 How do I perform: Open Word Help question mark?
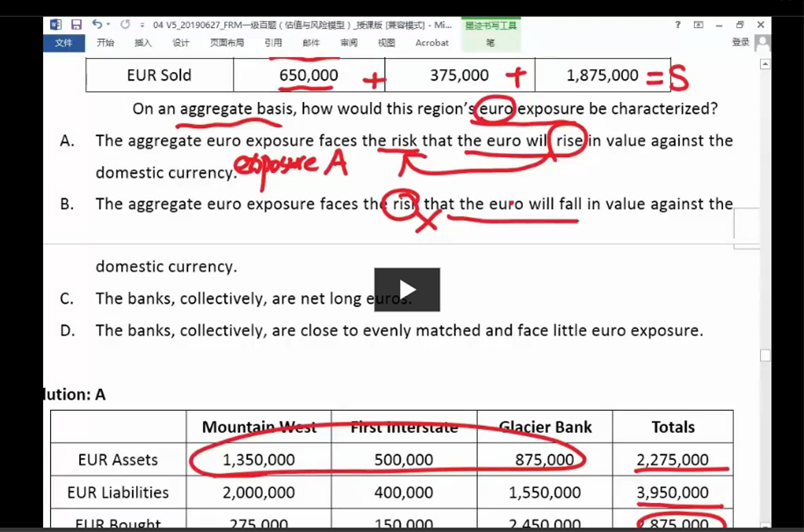(x=677, y=25)
